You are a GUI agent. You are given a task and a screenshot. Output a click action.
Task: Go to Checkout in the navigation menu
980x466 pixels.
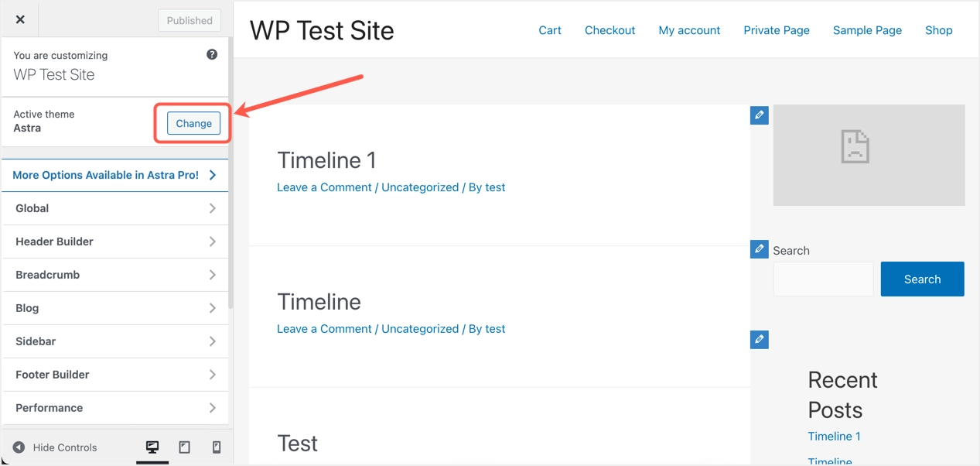click(x=610, y=30)
